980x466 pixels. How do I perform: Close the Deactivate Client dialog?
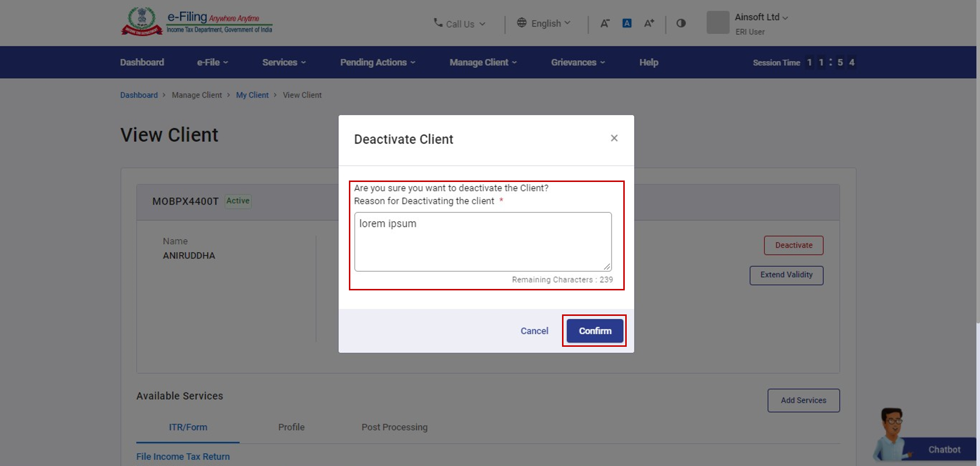(x=614, y=138)
